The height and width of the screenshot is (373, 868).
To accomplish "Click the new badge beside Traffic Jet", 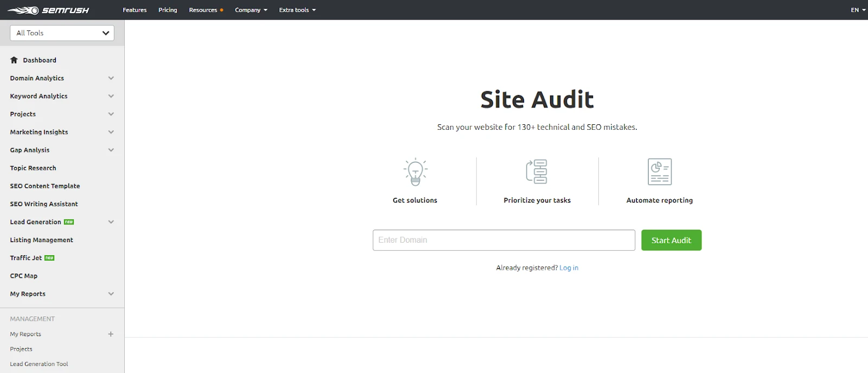I will 49,258.
